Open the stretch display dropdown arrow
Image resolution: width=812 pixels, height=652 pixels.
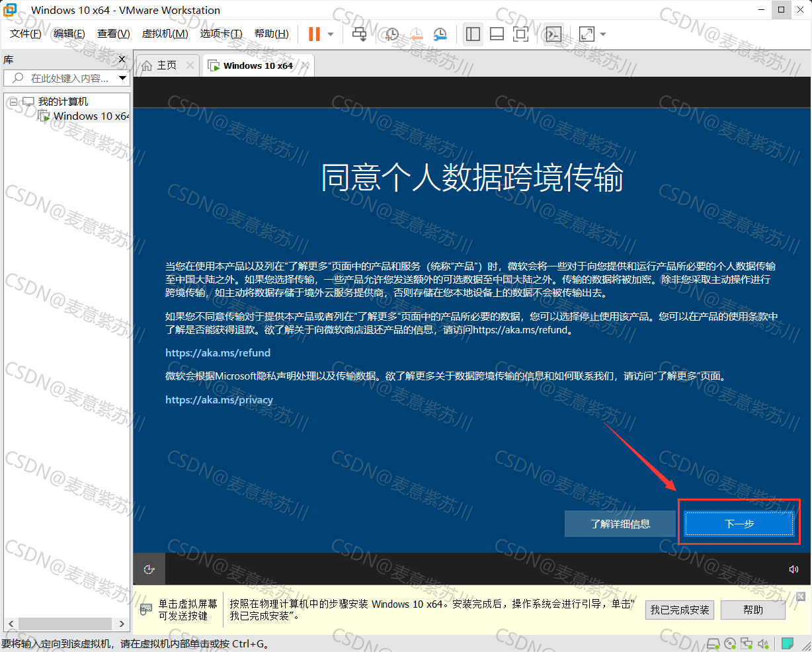[602, 34]
